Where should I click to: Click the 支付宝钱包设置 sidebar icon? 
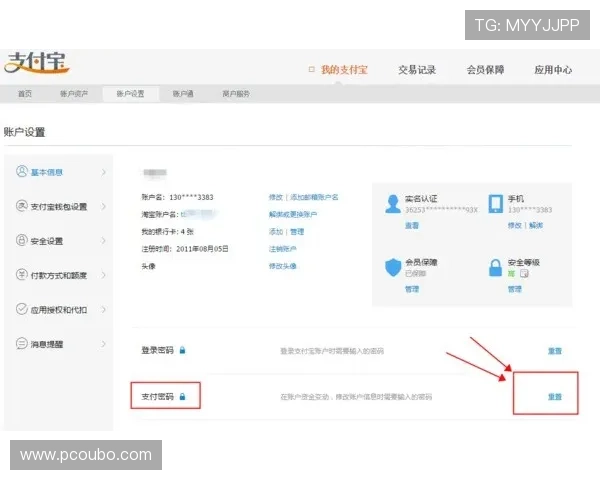22,206
